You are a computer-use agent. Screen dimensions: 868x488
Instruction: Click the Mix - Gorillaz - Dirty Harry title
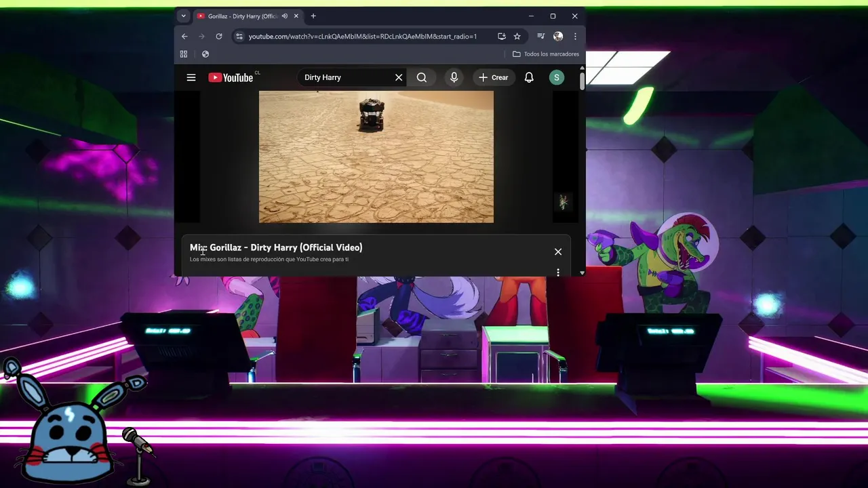[x=276, y=247]
